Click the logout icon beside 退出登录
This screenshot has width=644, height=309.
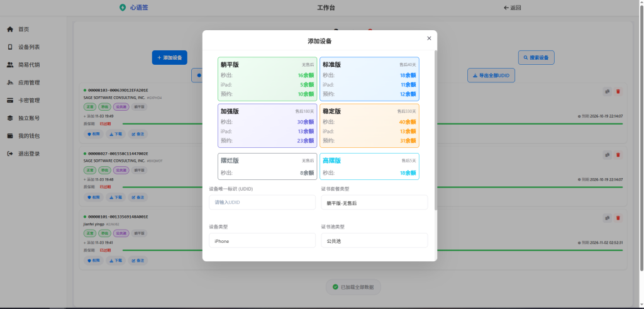(10, 154)
